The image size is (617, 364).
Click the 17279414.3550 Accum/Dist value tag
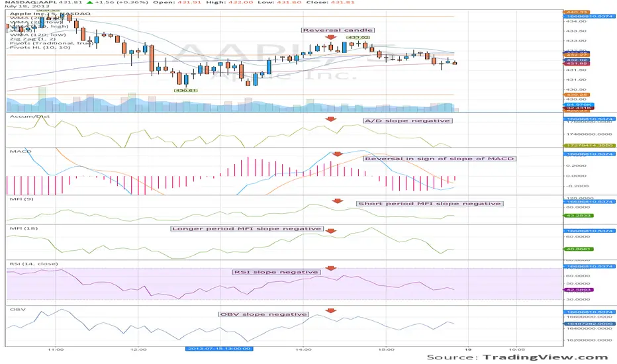click(589, 146)
